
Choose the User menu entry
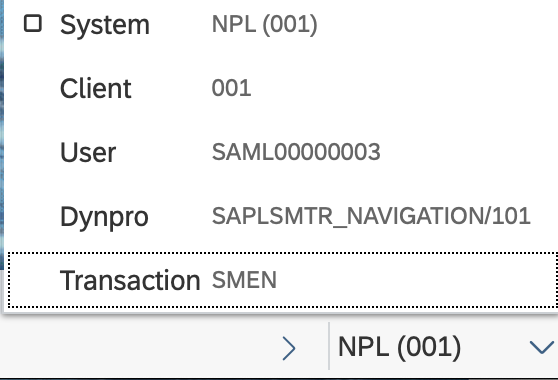click(281, 152)
